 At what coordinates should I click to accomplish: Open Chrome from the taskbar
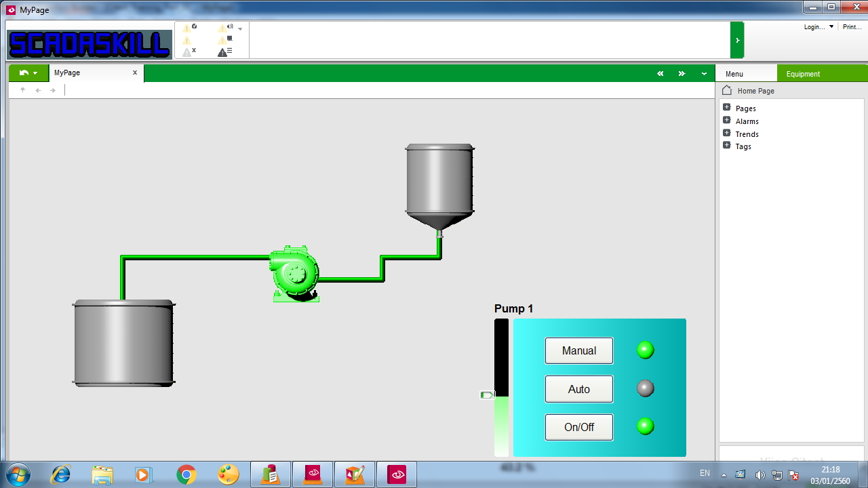click(x=185, y=474)
